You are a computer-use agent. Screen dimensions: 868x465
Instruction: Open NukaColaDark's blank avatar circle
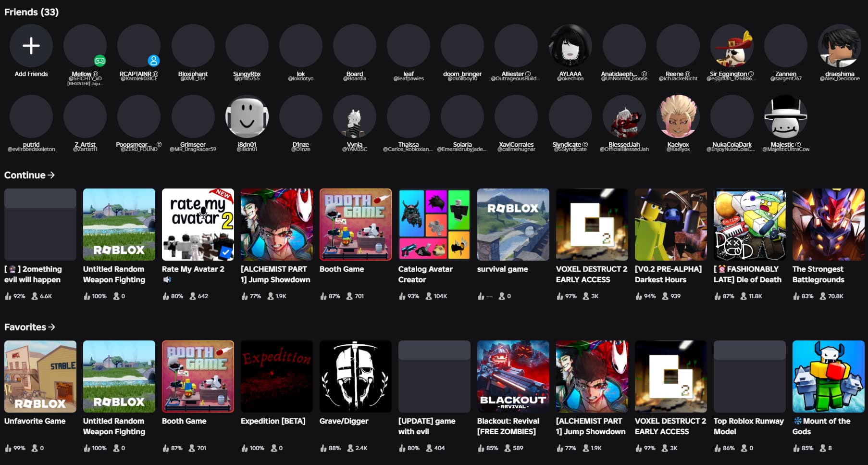(x=732, y=116)
